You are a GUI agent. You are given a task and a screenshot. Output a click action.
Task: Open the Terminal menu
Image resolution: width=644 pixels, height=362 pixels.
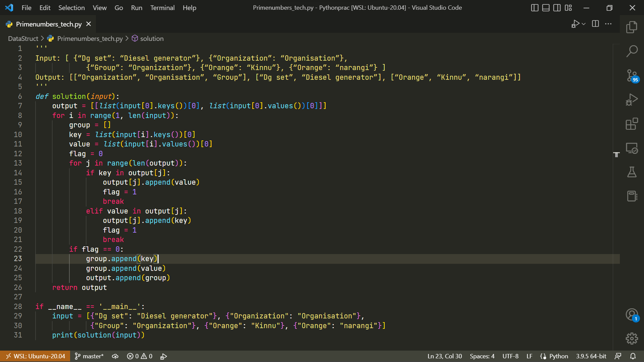(162, 8)
